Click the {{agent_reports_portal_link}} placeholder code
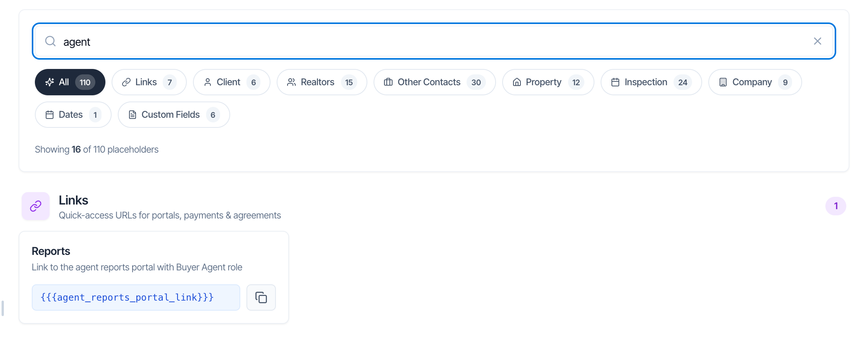The image size is (868, 337). pos(136,297)
